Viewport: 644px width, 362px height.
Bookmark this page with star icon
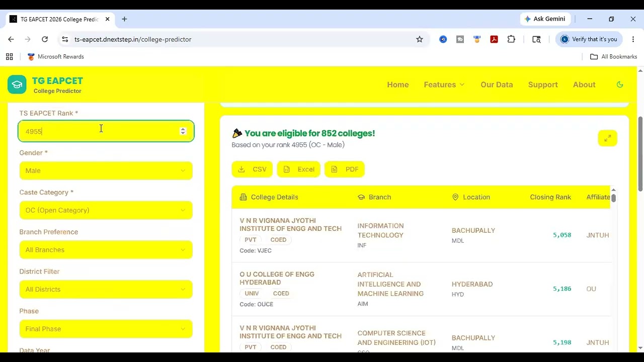(420, 39)
